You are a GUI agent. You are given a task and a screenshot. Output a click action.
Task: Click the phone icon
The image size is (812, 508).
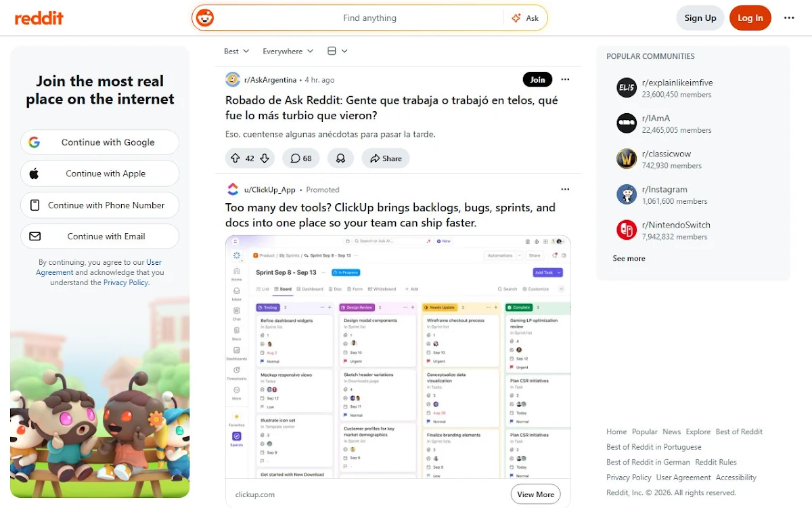35,205
